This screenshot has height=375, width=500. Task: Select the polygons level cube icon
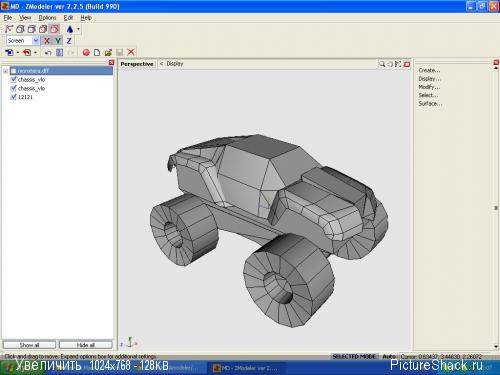[x=31, y=29]
